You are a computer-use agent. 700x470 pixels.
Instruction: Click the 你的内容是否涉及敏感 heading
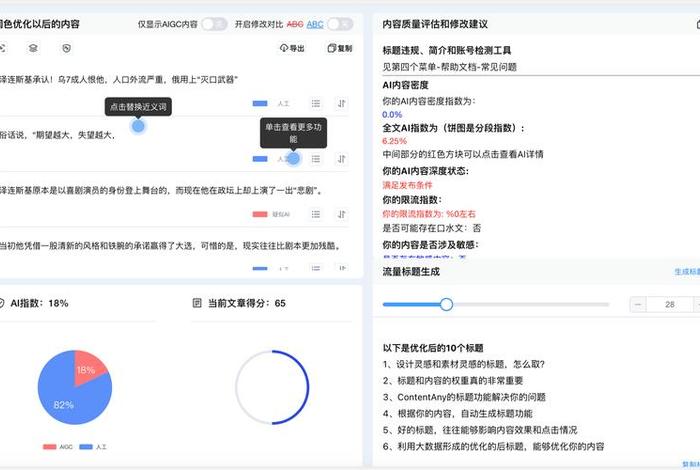(x=430, y=245)
